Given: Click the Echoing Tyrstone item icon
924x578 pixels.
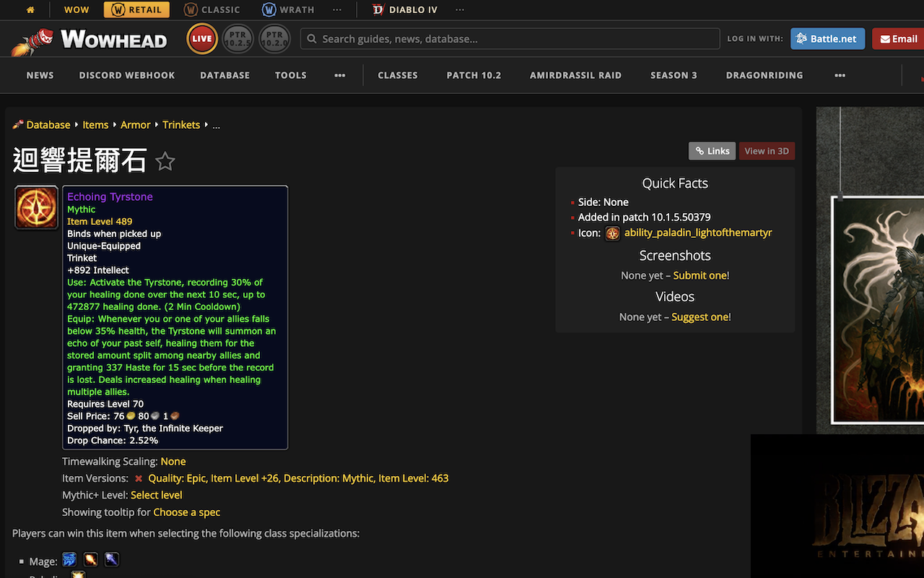Looking at the screenshot, I should click(x=37, y=207).
